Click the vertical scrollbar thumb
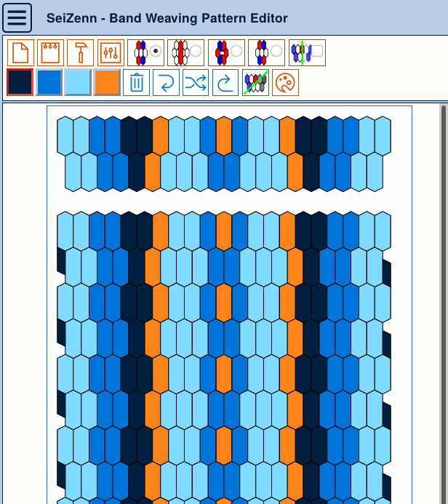Screen dimensions: 448x504 click(x=444, y=304)
